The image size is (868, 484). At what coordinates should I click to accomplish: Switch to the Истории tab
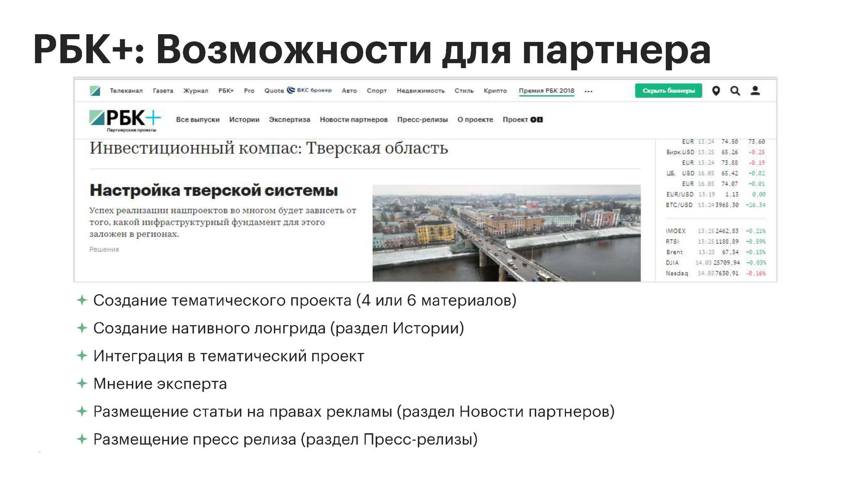(x=244, y=119)
